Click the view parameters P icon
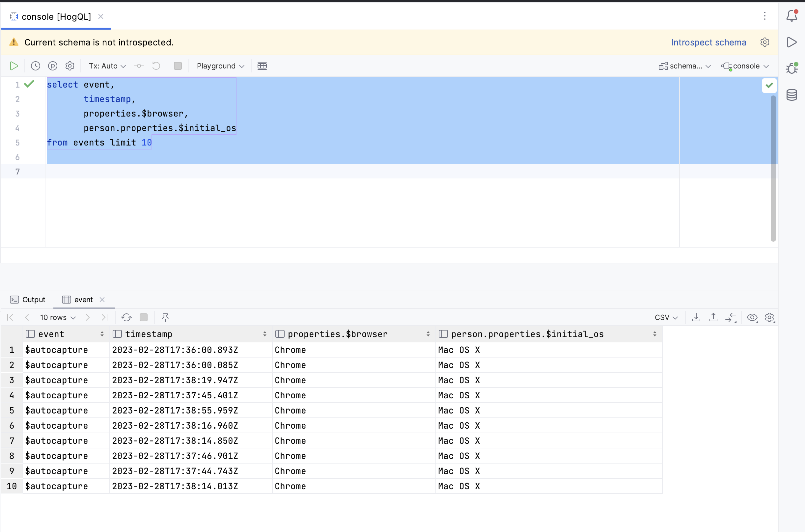This screenshot has height=532, width=805. [x=53, y=66]
